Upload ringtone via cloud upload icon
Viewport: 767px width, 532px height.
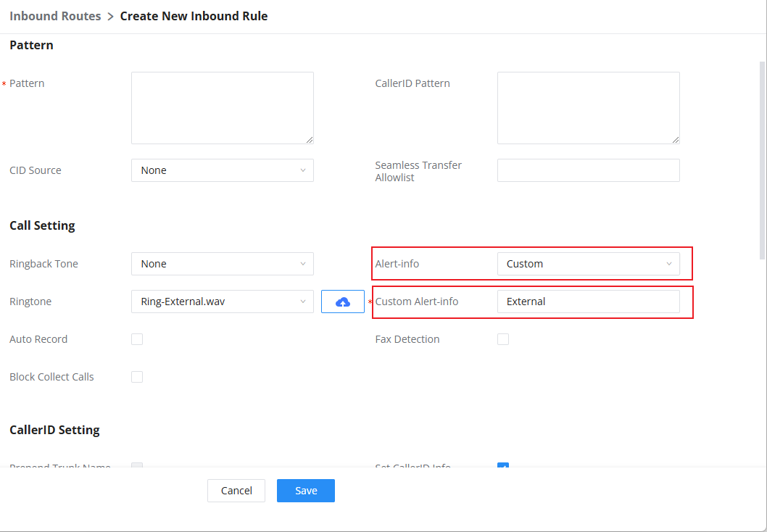point(342,302)
